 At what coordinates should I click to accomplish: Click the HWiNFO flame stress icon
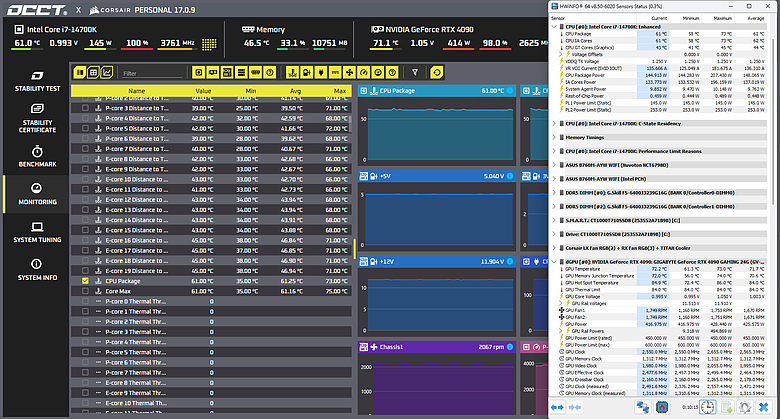[662, 407]
